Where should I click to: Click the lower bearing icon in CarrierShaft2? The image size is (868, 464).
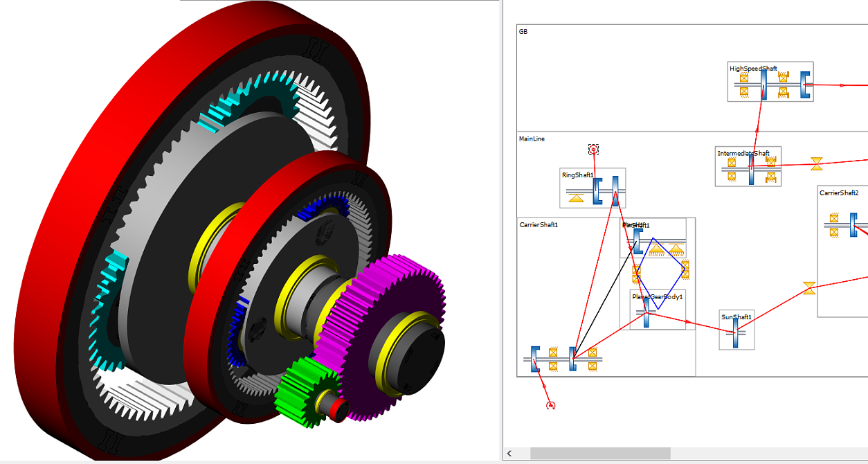pyautogui.click(x=835, y=232)
